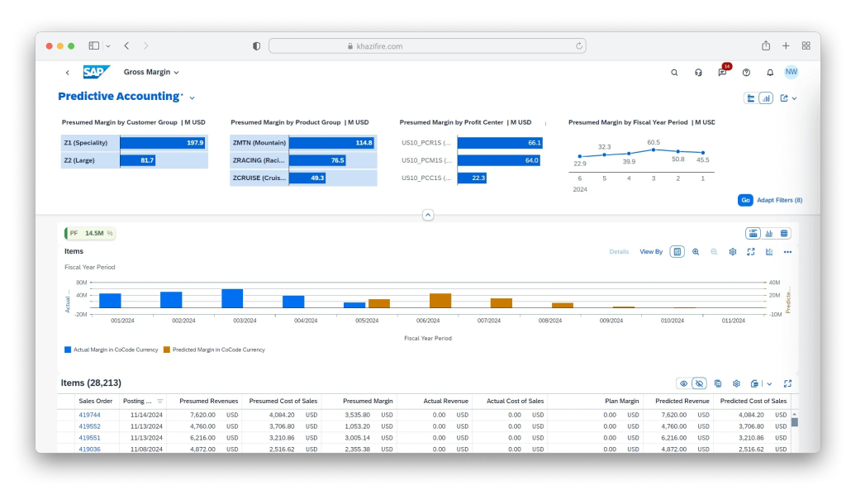Screen dimensions: 851x504
Task: Toggle the show-all eye icon on the table
Action: pyautogui.click(x=684, y=383)
